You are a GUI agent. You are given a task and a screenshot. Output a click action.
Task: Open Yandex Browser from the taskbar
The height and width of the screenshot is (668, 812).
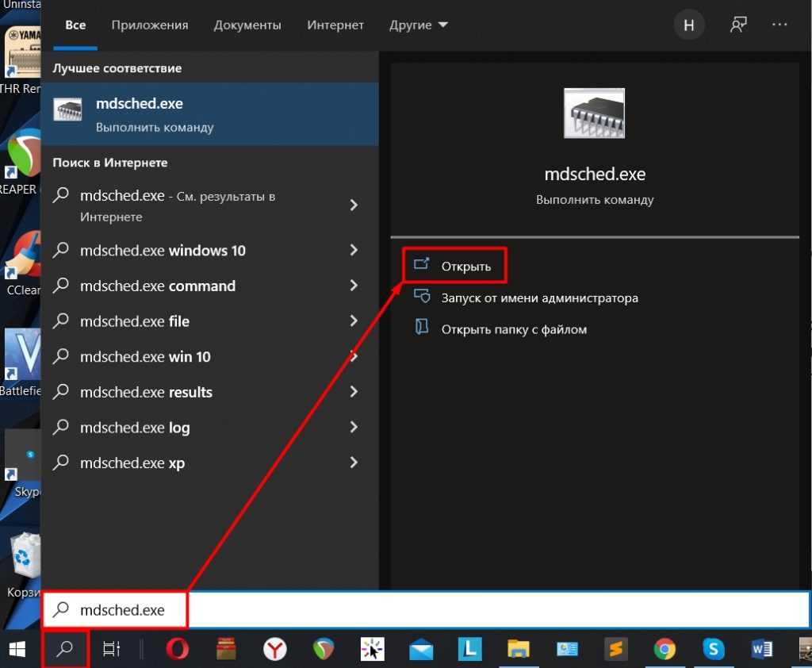point(274,650)
